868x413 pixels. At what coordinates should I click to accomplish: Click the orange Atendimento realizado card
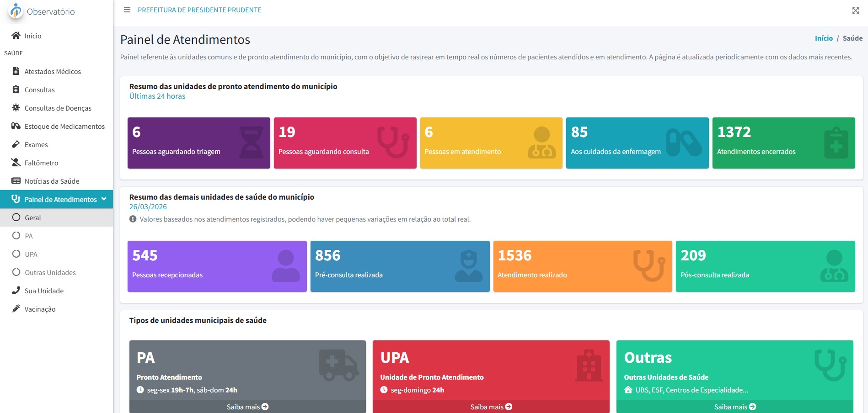coord(582,266)
